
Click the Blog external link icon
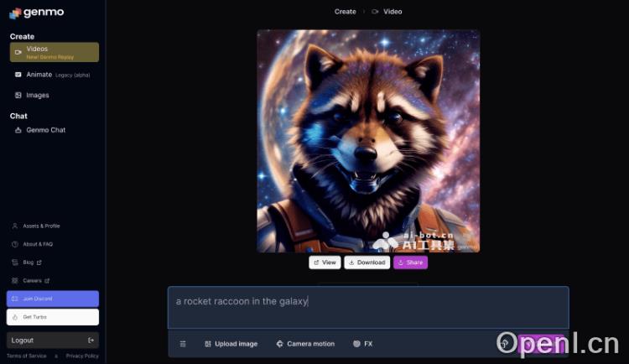39,263
